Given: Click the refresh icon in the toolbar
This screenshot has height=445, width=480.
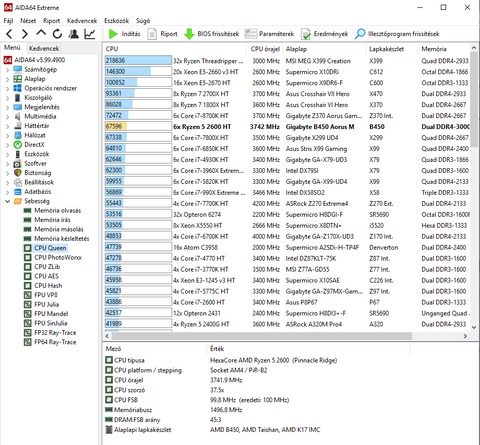Looking at the screenshot, I should (x=57, y=34).
